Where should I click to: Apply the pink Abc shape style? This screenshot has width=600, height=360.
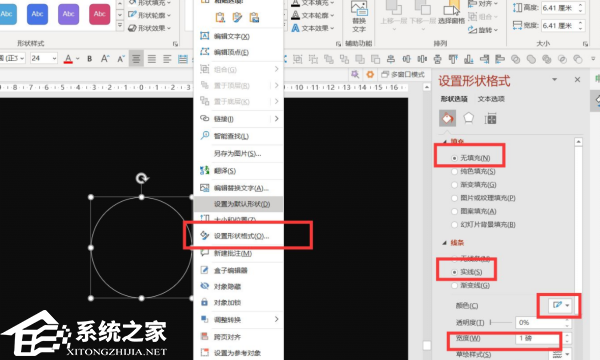pyautogui.click(x=99, y=14)
